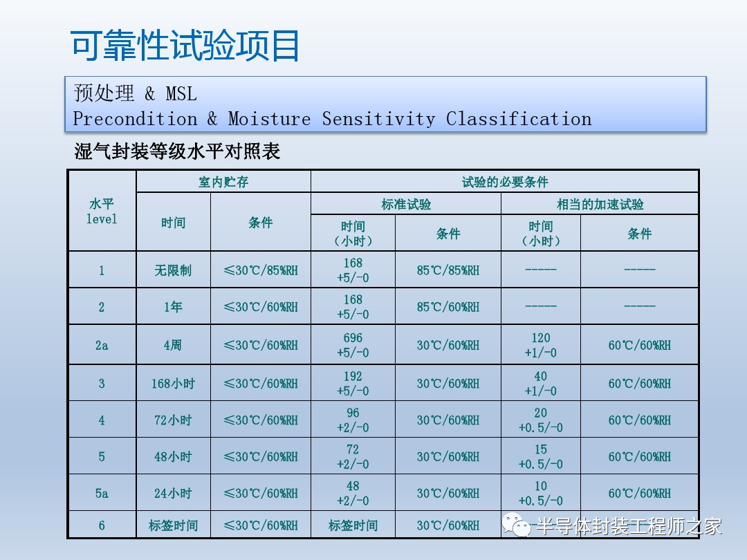Click the 696 +5/-0 standard test time cell
Image resolution: width=747 pixels, height=560 pixels.
(x=353, y=345)
